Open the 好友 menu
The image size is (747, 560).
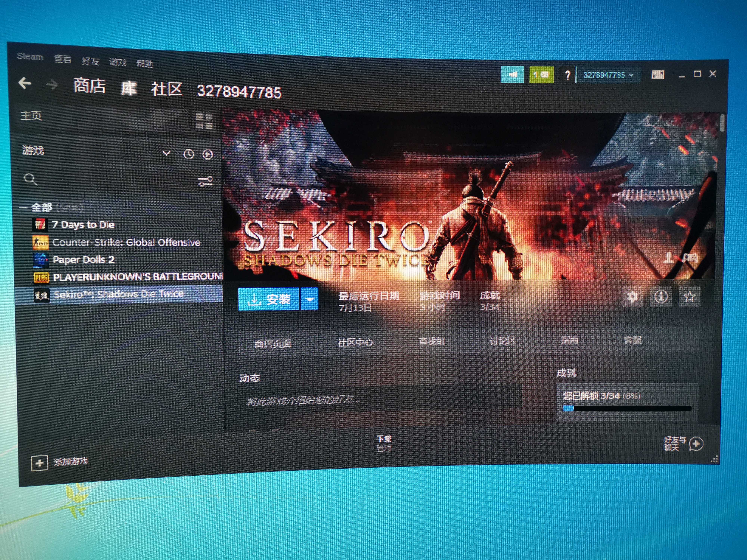tap(90, 61)
